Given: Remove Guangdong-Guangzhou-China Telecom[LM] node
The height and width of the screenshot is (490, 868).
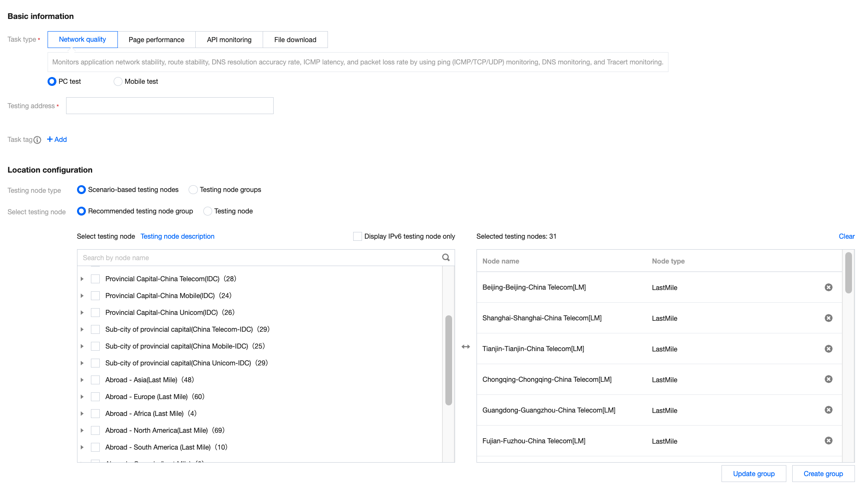Looking at the screenshot, I should pyautogui.click(x=828, y=410).
